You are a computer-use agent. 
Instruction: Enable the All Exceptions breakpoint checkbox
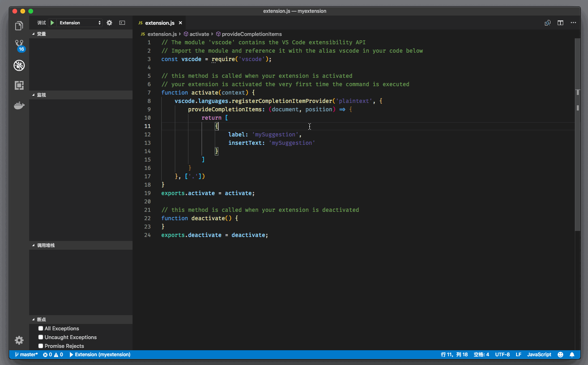click(x=41, y=328)
